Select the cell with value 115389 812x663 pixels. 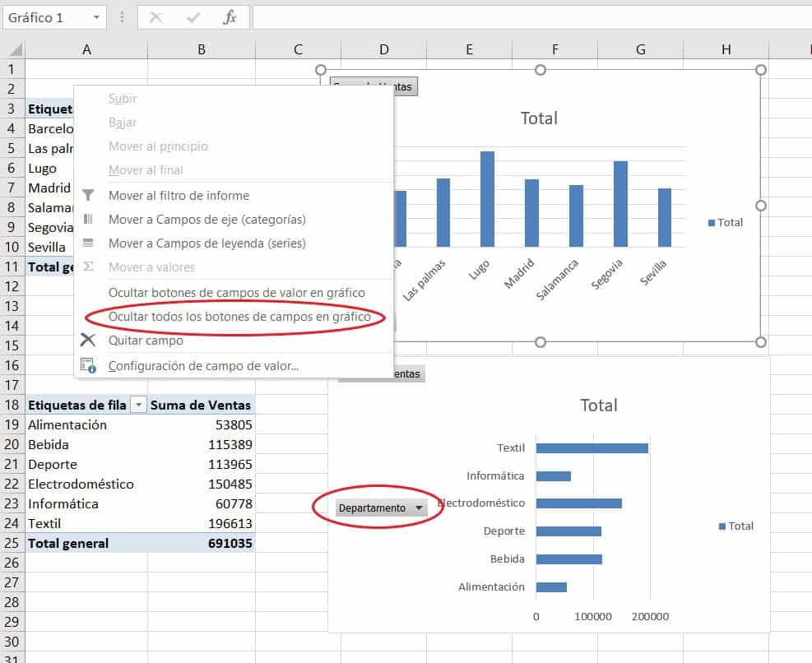201,444
